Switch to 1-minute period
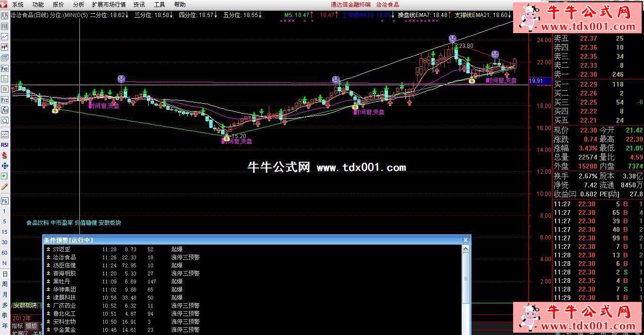 pos(5,211)
